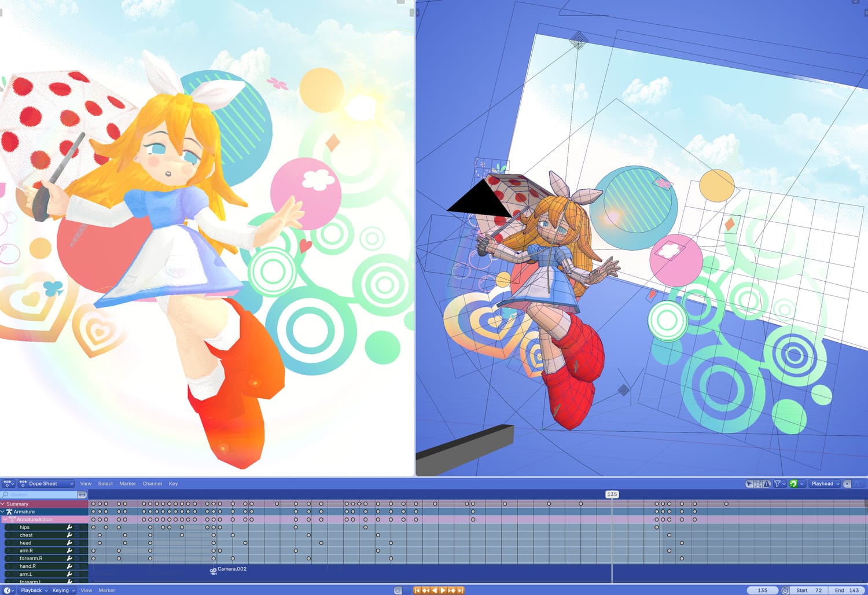This screenshot has width=868, height=595.
Task: Toggle mute checkbox on arm.L channel
Action: [x=77, y=574]
